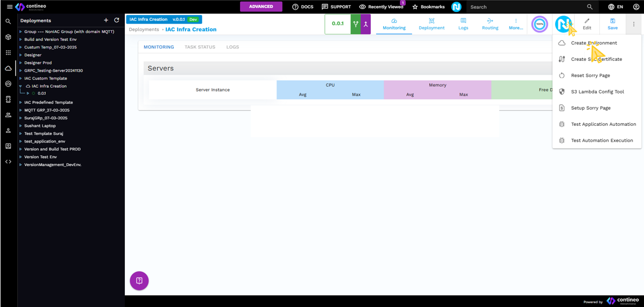This screenshot has width=644, height=307.
Task: Expand the MQTT GRP_27-02-2025 node
Action: tap(20, 110)
